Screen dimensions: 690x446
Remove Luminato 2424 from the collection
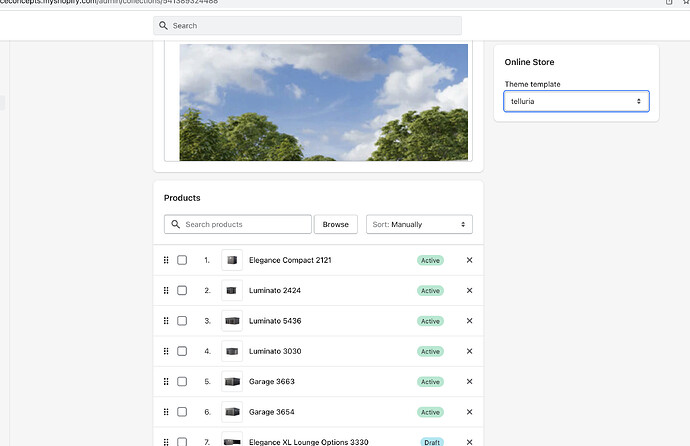(469, 290)
